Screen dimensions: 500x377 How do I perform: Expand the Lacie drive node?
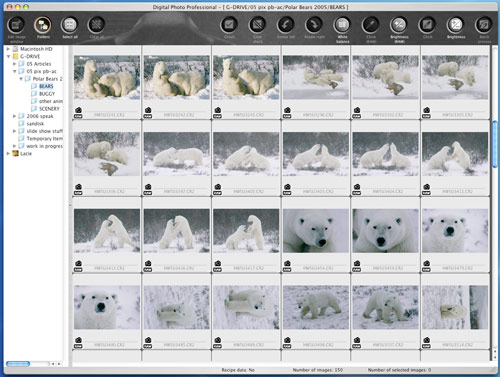point(8,153)
